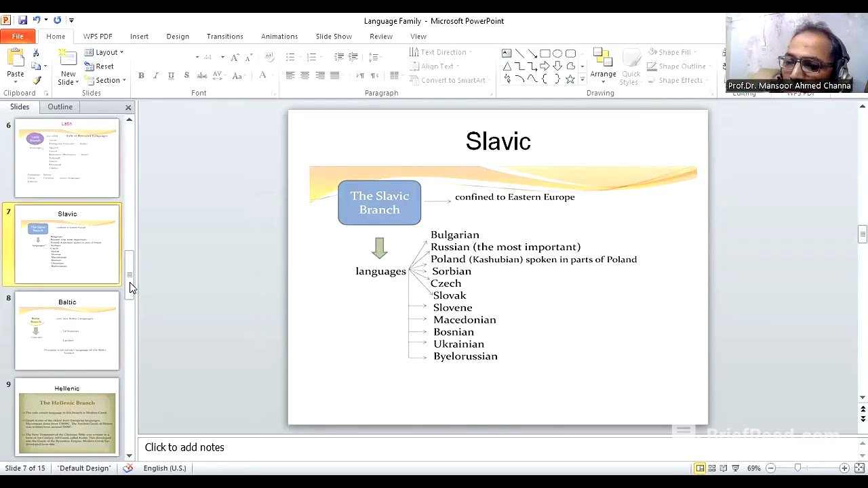
Task: Open the Transitions ribbon tab
Action: [224, 37]
